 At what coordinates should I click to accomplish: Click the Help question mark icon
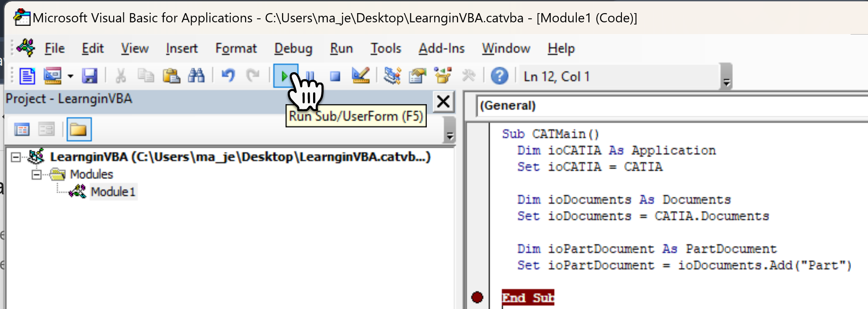pos(499,76)
